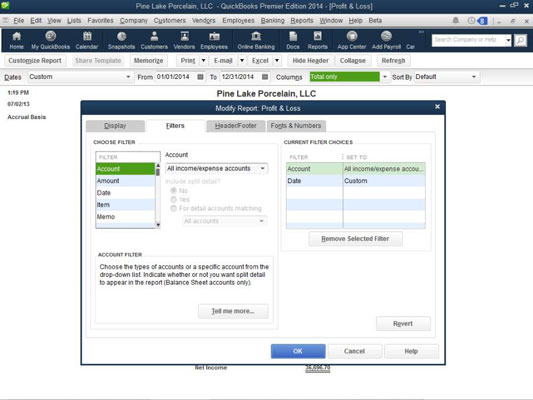Select For detail accounts matching radio button

click(174, 208)
